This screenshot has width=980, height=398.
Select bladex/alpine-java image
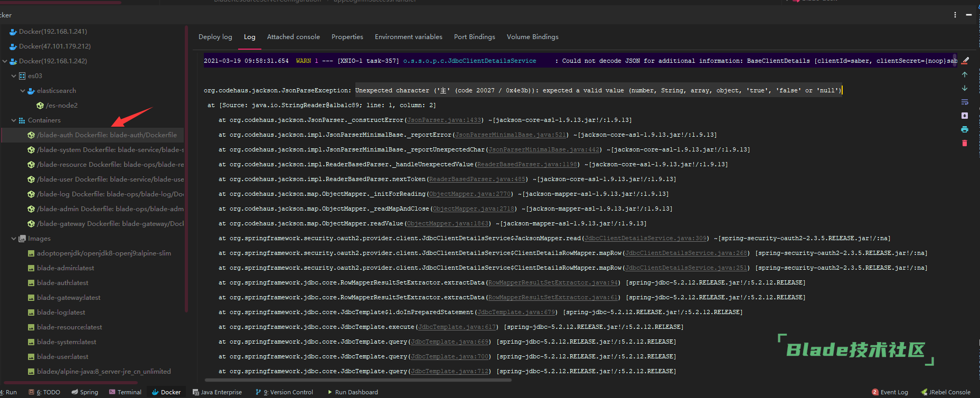[x=104, y=372]
